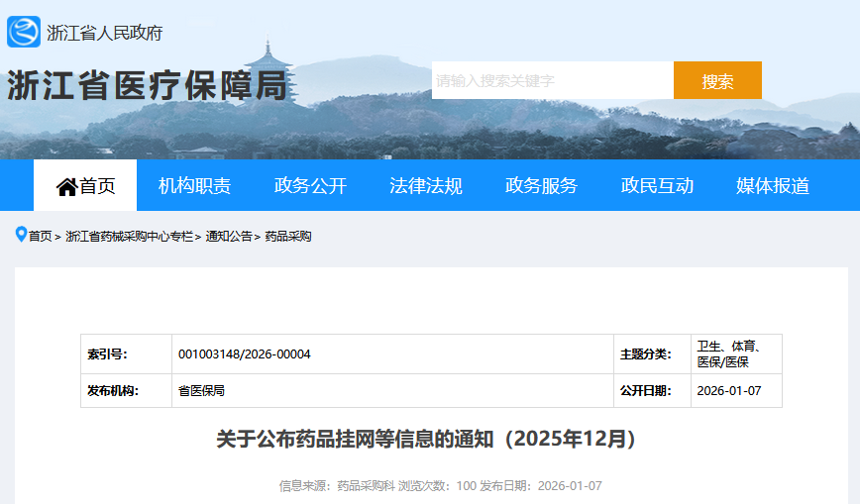Go to 政务公开 section
860x504 pixels.
pyautogui.click(x=310, y=186)
